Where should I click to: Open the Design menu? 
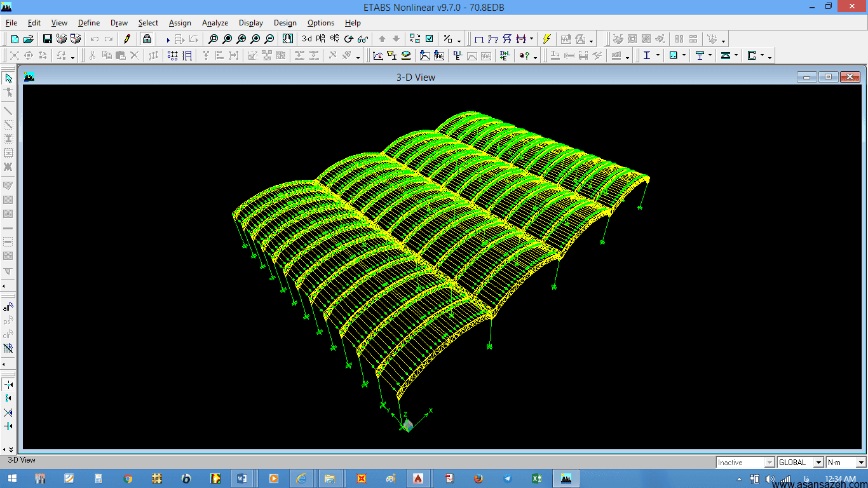click(285, 23)
